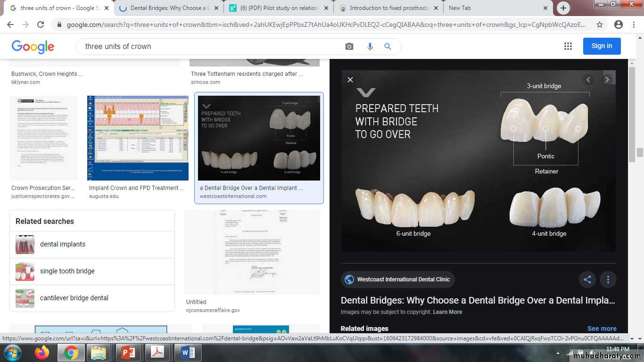Open the Implant Crown and FPD thumbnail
The width and height of the screenshot is (644, 362).
pos(138,138)
